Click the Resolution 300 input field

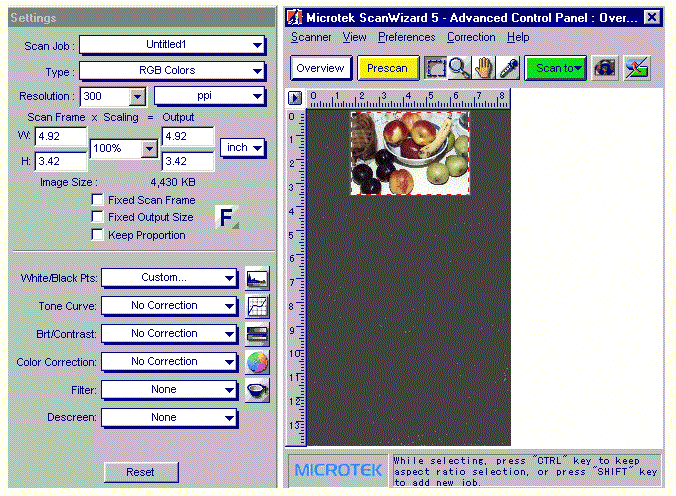click(x=105, y=97)
